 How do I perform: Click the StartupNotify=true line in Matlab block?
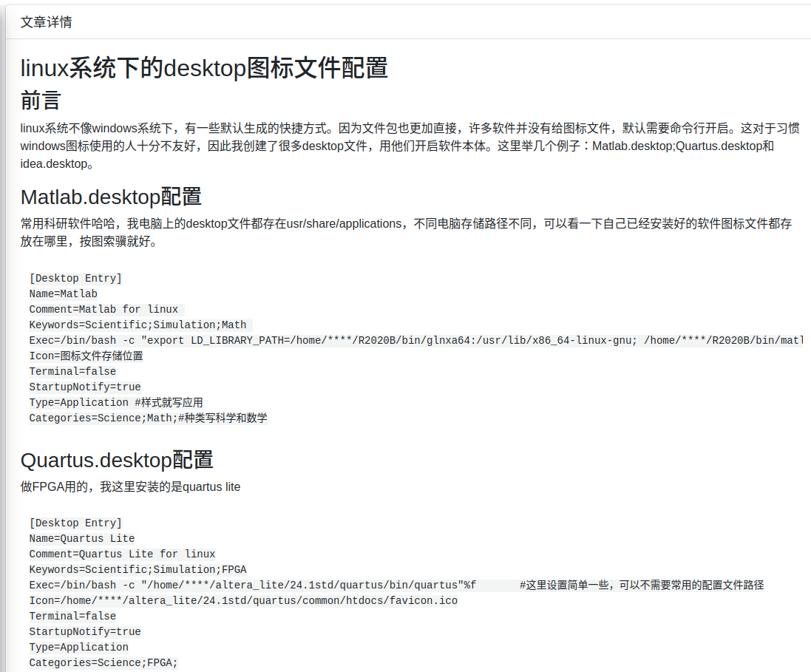click(85, 387)
